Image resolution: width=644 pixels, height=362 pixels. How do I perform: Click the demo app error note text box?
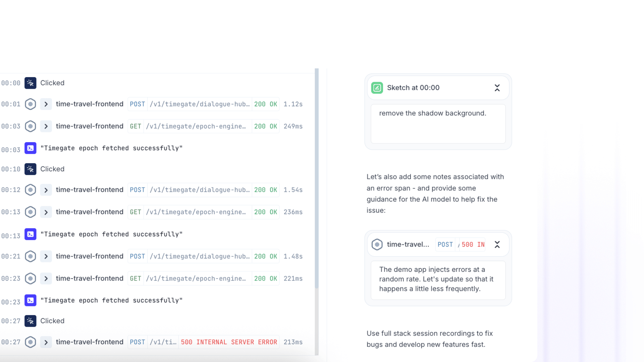point(437,279)
